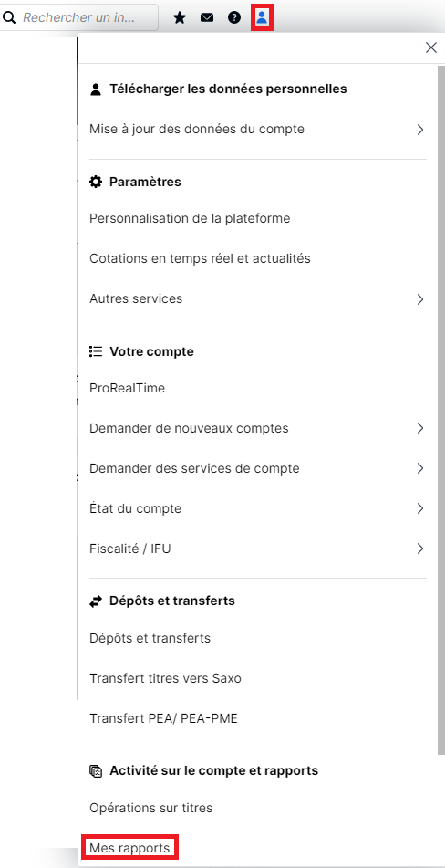Image resolution: width=445 pixels, height=868 pixels.
Task: Expand the Autres services submenu
Action: (x=257, y=299)
